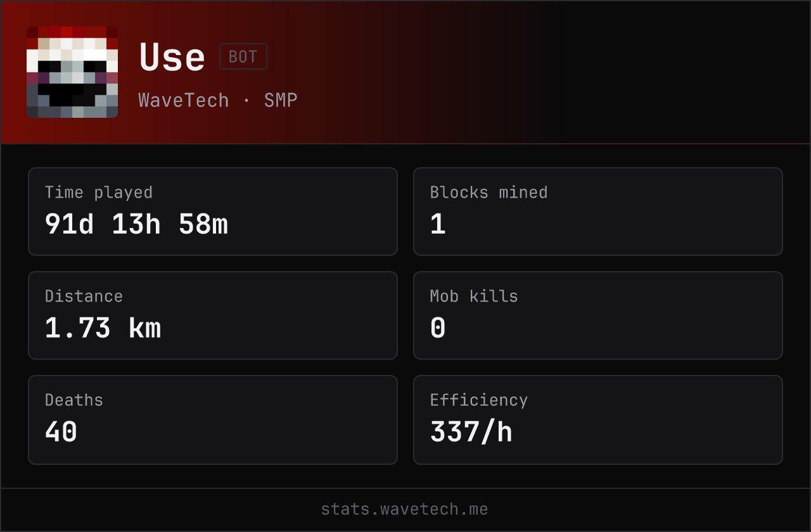Visit the stats.wavetech.me footer link
811x532 pixels.
[x=405, y=509]
